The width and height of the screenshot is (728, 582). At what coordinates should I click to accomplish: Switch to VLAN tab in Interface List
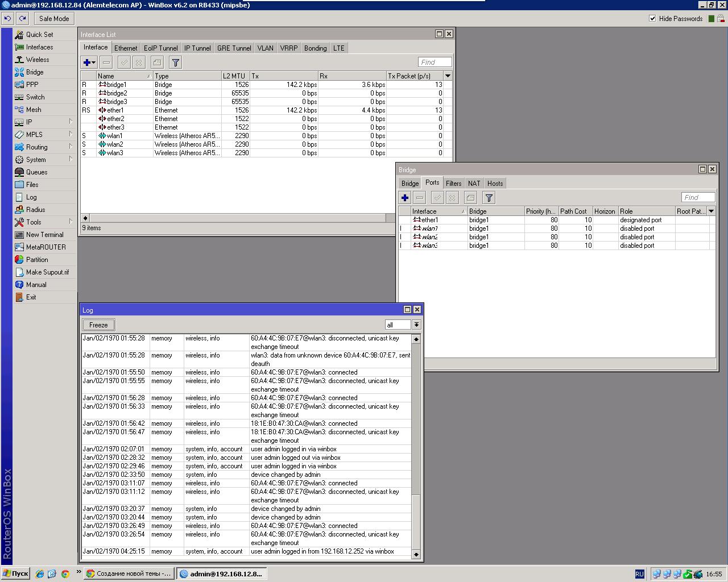[x=265, y=48]
